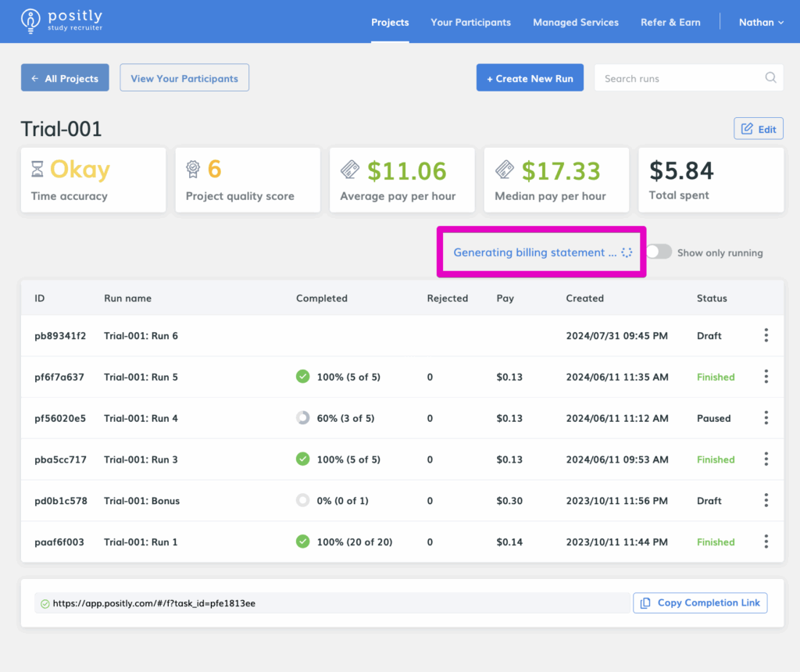Expand the Nathan account dropdown
The image size is (800, 672).
[x=761, y=22]
